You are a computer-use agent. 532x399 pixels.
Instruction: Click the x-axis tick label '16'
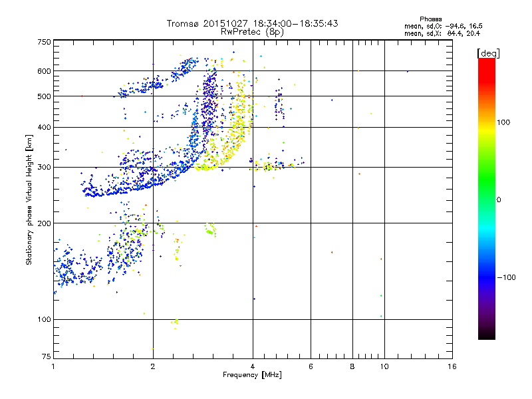[452, 366]
